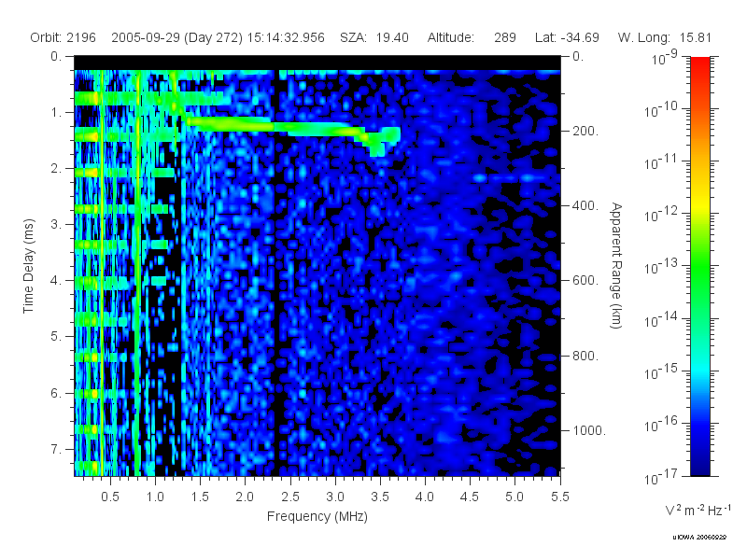The image size is (747, 560).
Task: Click the '7.' time delay tick label
Action: pos(56,449)
